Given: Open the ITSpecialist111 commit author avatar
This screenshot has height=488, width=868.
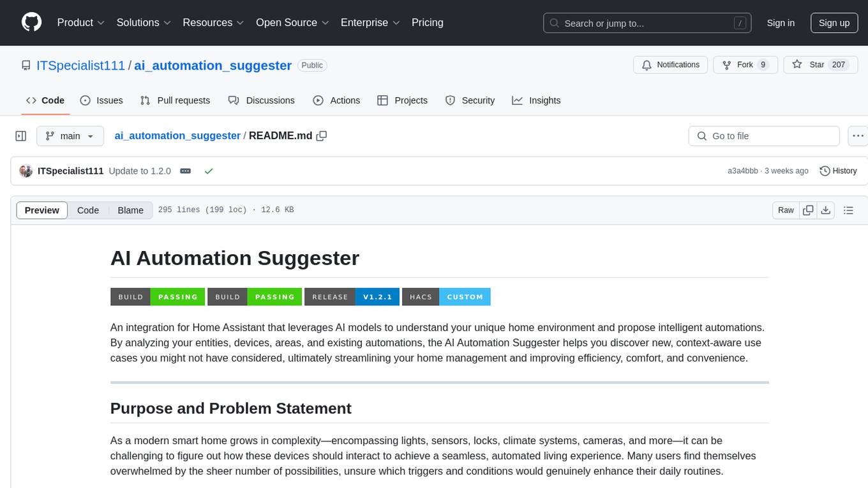Looking at the screenshot, I should point(26,171).
